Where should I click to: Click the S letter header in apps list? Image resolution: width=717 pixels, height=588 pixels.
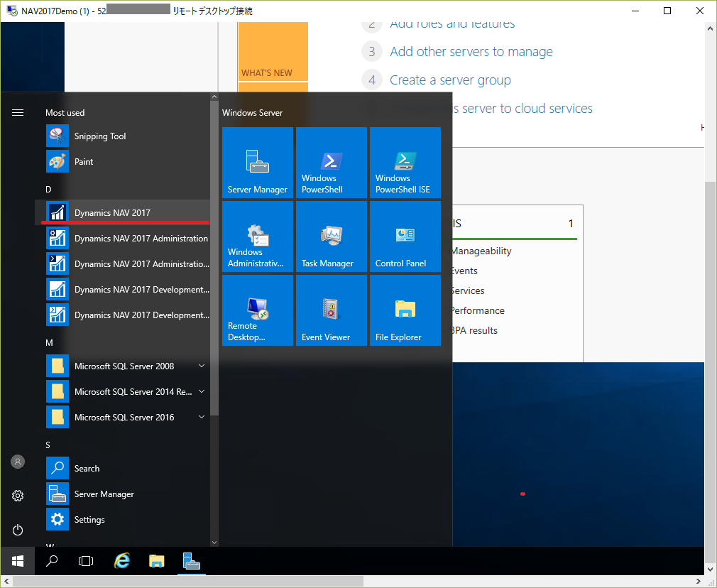pos(48,445)
